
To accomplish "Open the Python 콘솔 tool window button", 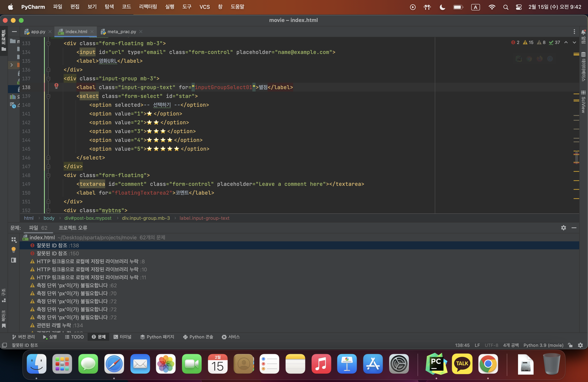I will pos(198,337).
